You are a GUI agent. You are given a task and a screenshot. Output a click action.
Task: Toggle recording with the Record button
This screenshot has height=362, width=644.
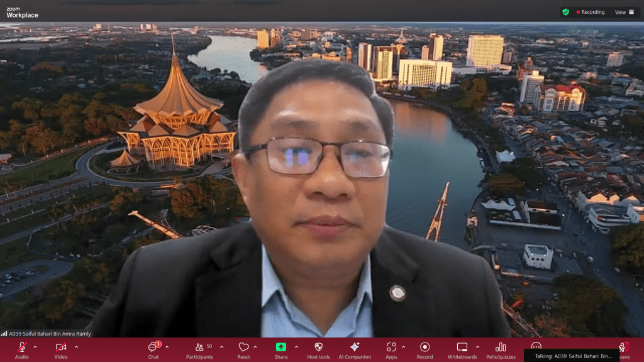point(425,349)
